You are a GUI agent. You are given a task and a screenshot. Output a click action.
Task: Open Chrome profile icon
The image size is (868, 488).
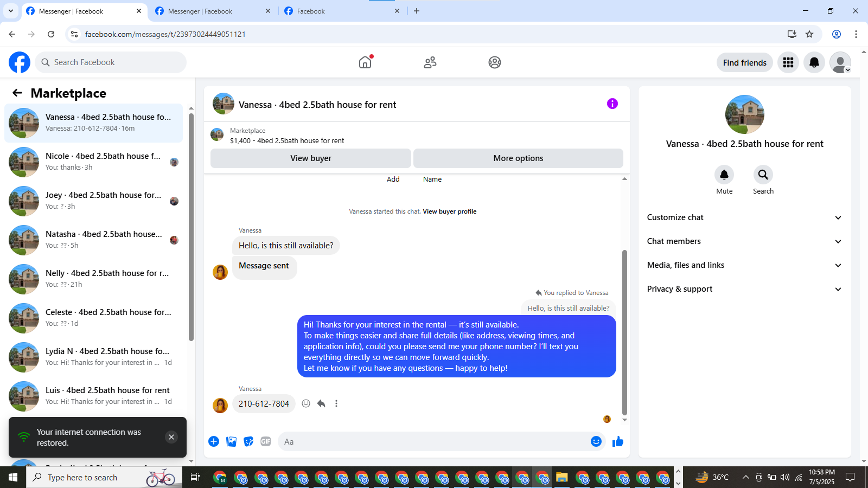click(837, 34)
